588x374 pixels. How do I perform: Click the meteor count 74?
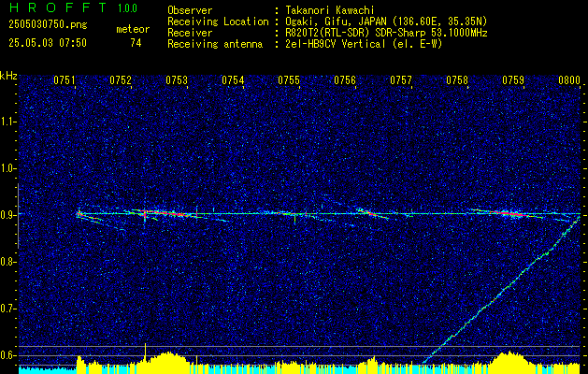136,43
